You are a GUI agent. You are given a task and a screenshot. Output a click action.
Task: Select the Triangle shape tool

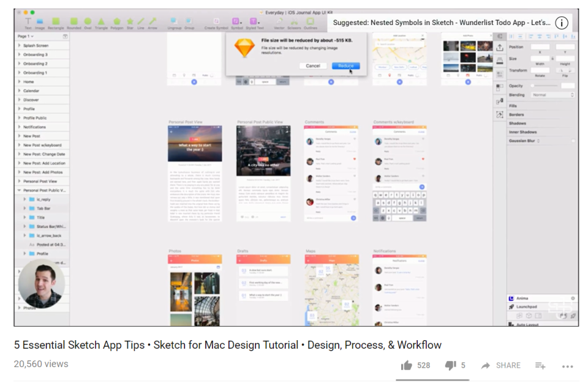(101, 23)
